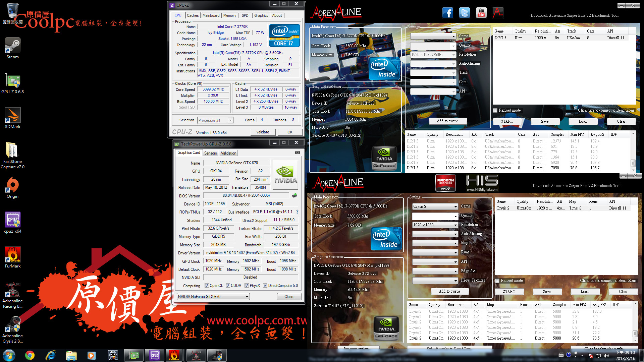
Task: Open the Sensors tab in GPU-Z
Action: coord(210,153)
